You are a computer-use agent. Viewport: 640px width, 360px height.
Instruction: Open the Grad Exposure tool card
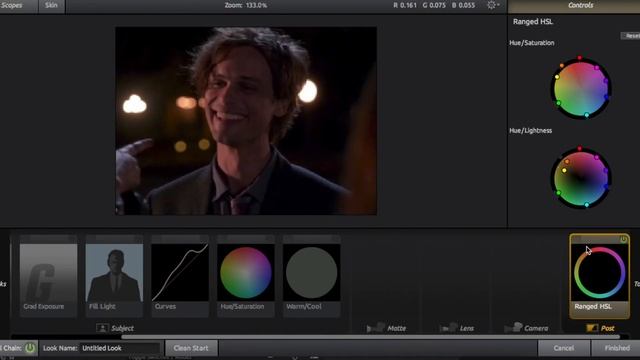[x=48, y=276]
